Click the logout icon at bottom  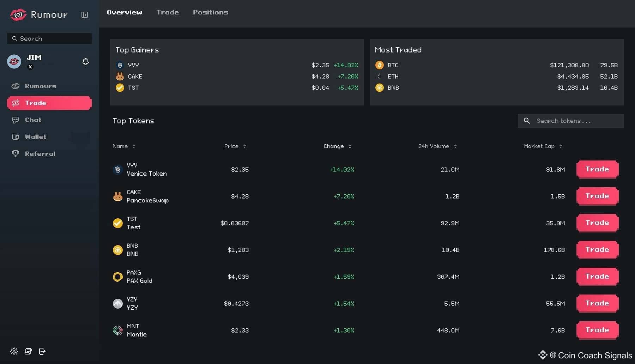(42, 351)
